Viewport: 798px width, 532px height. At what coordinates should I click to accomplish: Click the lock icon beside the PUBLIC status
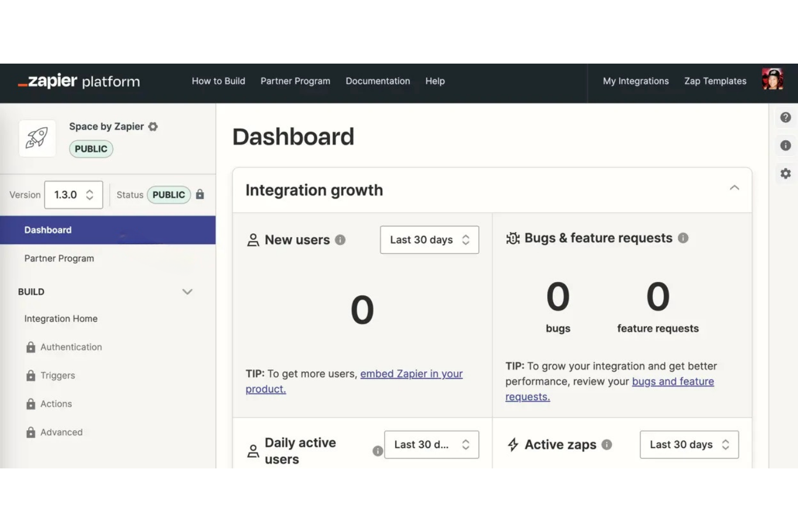click(200, 195)
